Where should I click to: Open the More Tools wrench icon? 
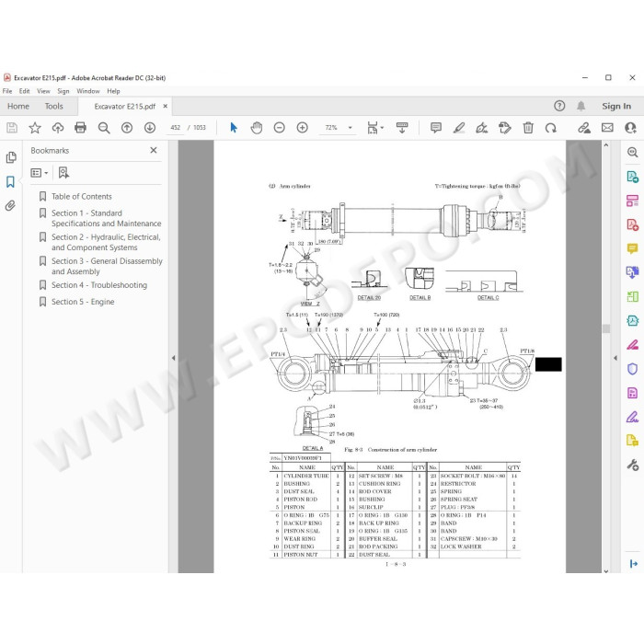coord(633,465)
